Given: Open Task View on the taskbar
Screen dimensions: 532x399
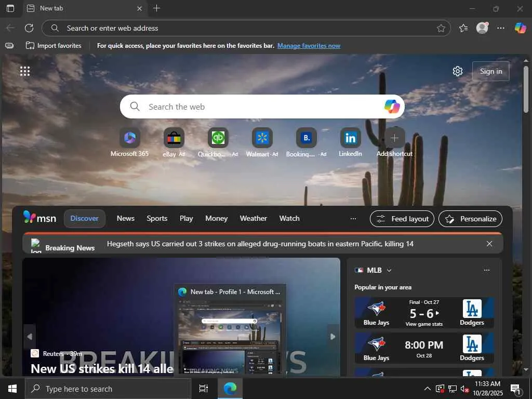Looking at the screenshot, I should 204,389.
